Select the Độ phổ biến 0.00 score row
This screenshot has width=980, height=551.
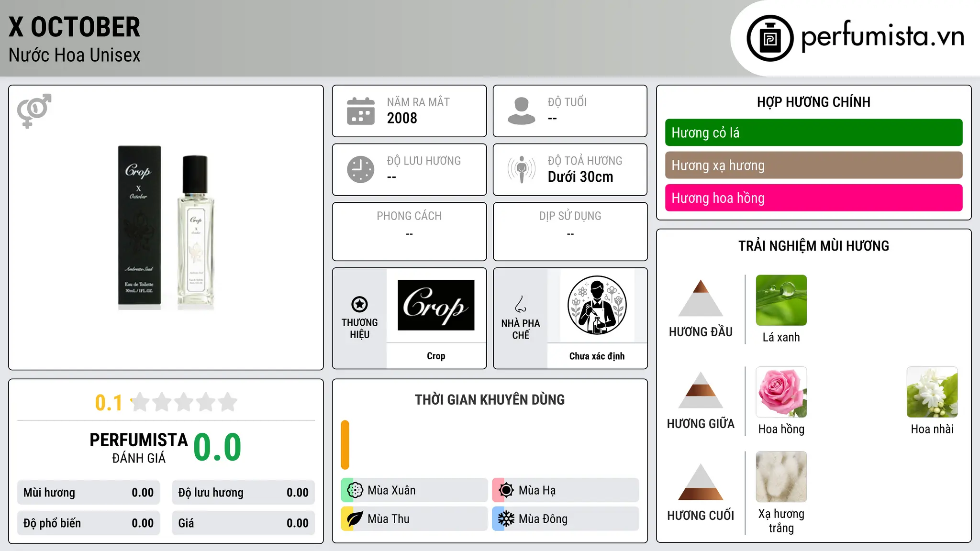89,523
